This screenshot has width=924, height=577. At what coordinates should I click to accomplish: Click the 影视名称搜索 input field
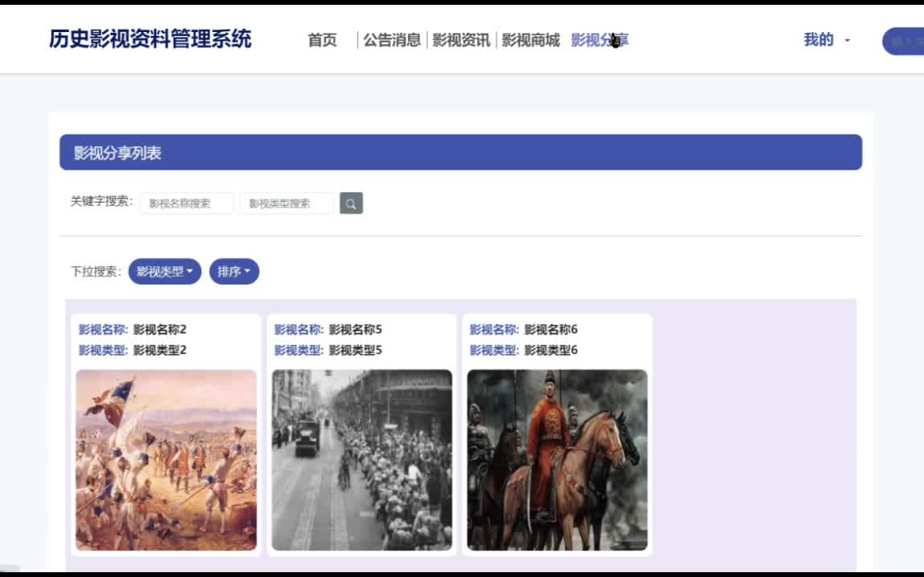coord(186,203)
